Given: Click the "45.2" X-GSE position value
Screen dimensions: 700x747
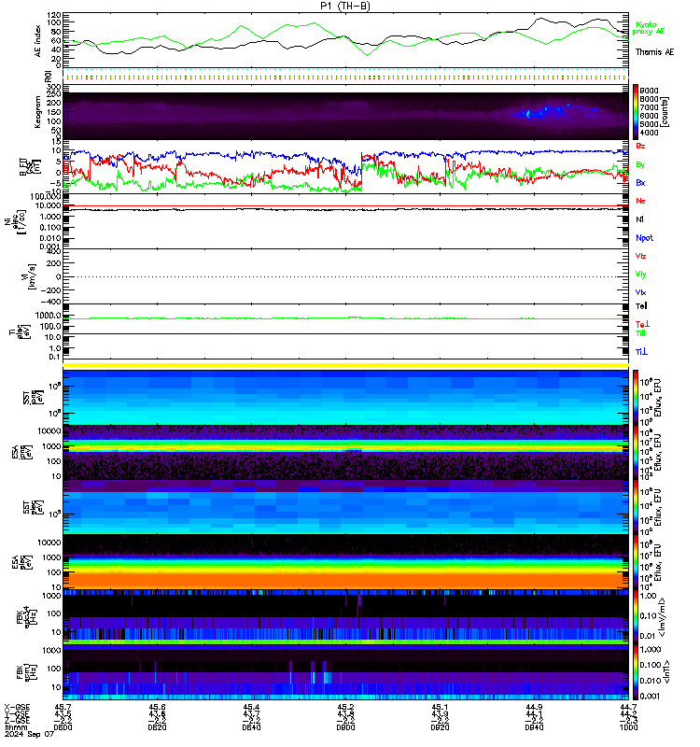Looking at the screenshot, I should (345, 708).
